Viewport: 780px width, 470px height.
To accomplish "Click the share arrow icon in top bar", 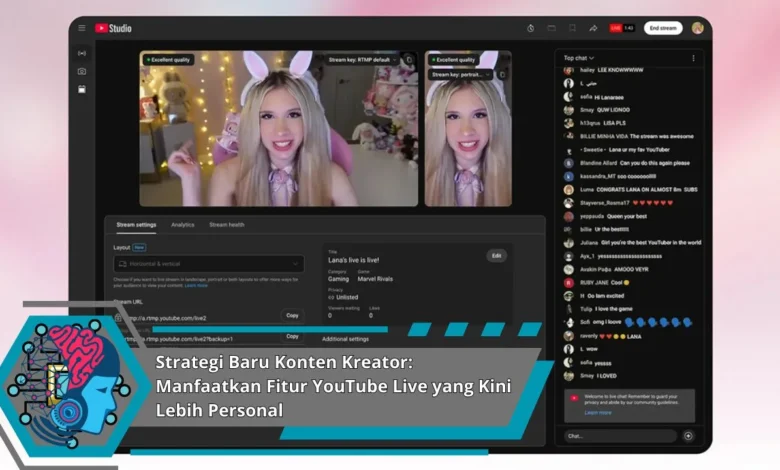I will (x=593, y=28).
